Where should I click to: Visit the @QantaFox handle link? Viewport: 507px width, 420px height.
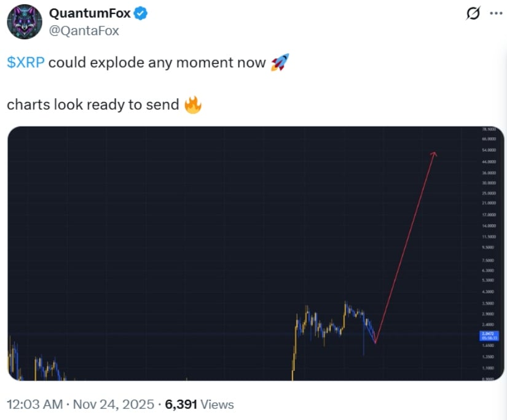coord(84,30)
